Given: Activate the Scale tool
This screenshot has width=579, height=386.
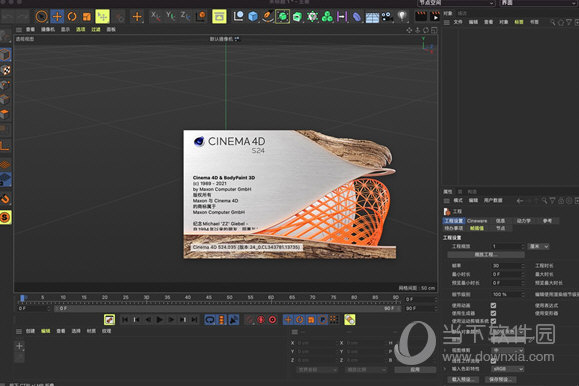Looking at the screenshot, I should (x=87, y=17).
